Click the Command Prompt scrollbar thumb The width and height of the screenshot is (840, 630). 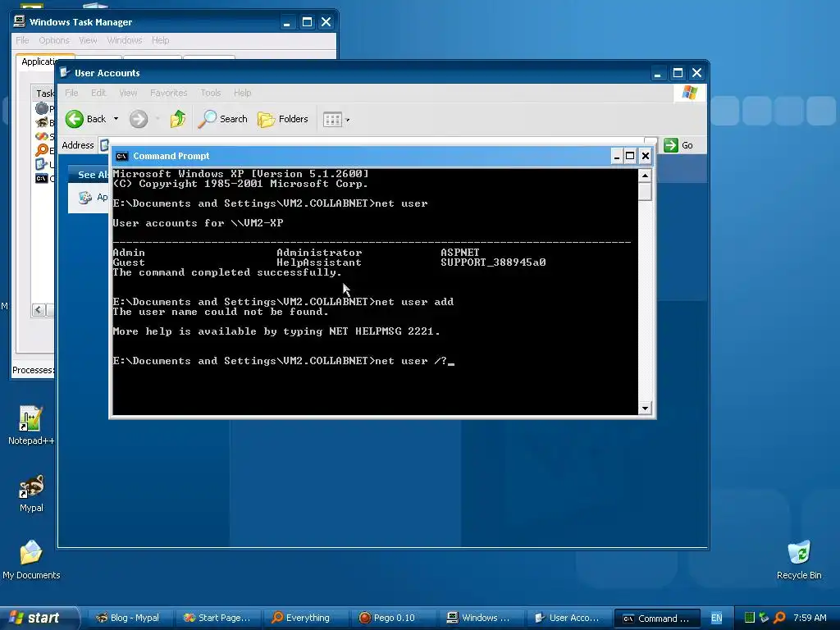pos(645,192)
